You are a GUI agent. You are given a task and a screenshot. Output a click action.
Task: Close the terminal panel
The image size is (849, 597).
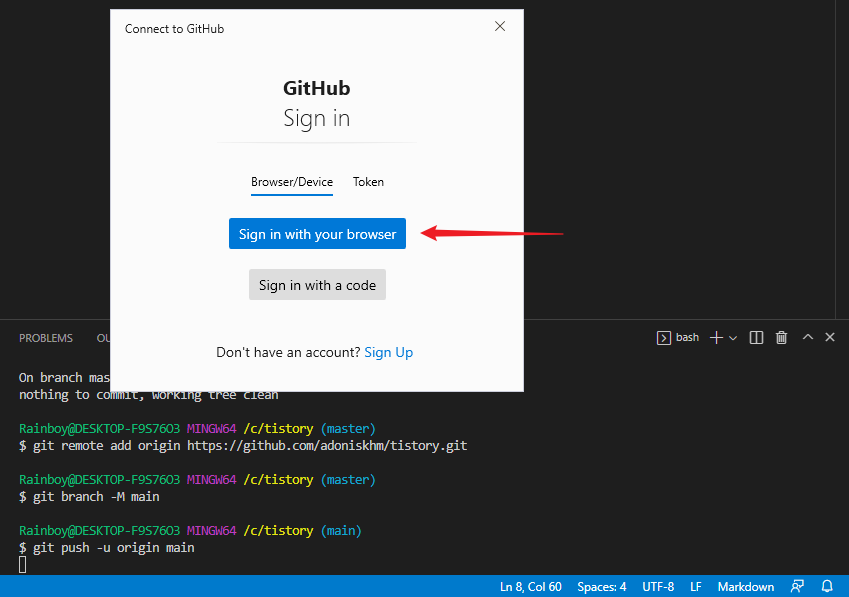[830, 337]
